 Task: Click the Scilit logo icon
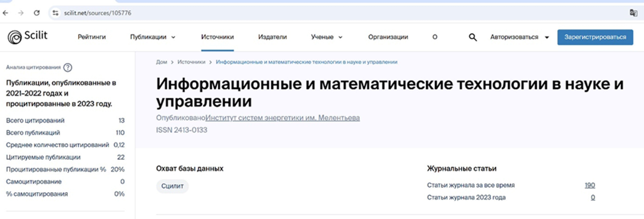pos(14,37)
